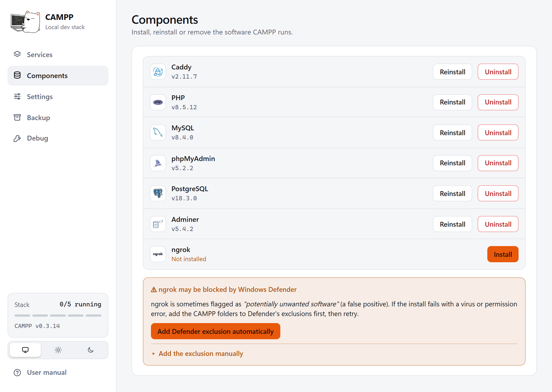Image resolution: width=552 pixels, height=392 pixels.
Task: Click Add Defender exclusion automatically
Action: tap(216, 331)
